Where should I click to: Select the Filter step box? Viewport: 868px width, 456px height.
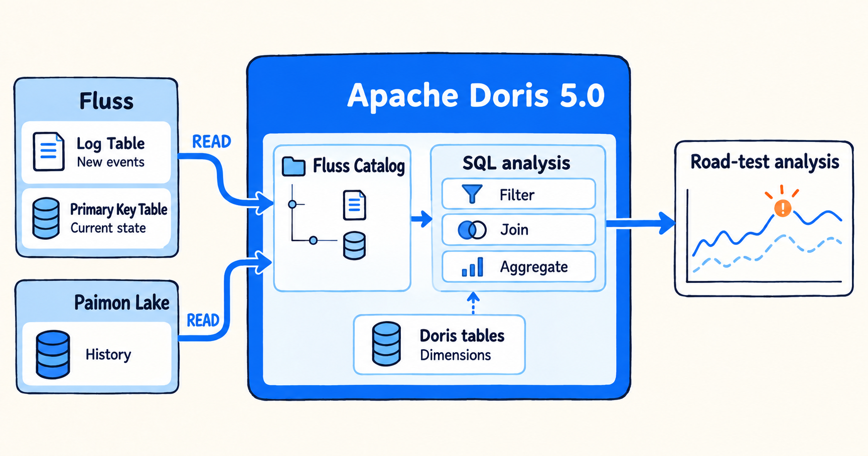[518, 194]
